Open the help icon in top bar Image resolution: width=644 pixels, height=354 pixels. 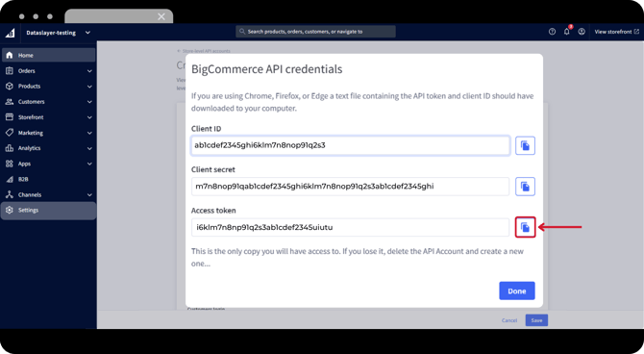tap(552, 32)
